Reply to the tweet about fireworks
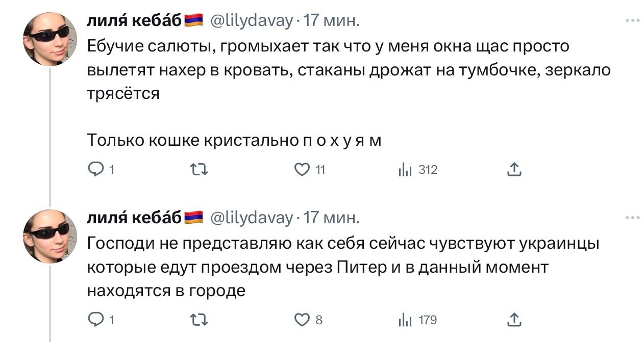The height and width of the screenshot is (342, 644). 95,170
